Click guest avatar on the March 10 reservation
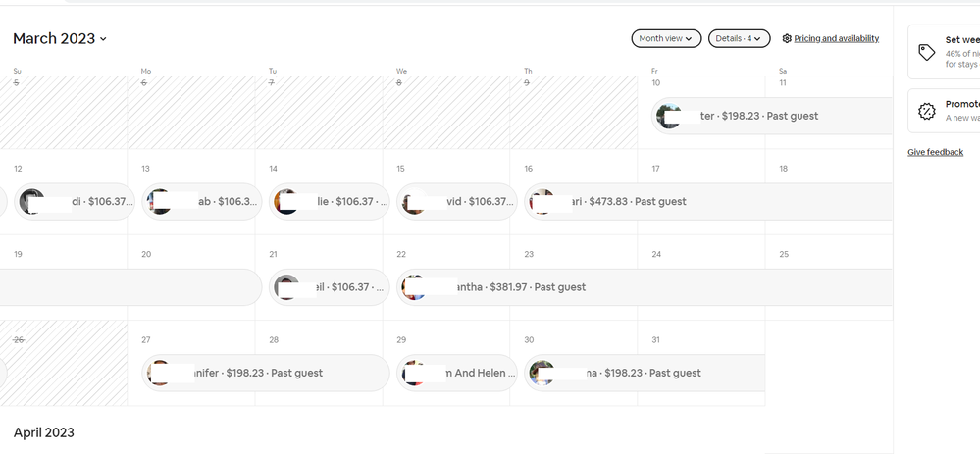 pos(670,116)
